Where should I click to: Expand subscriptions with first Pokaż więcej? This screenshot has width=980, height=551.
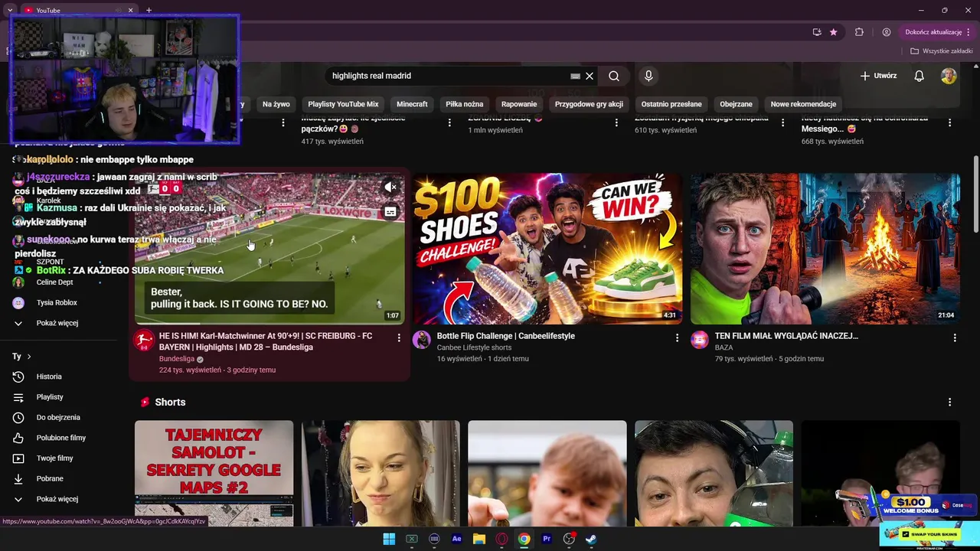pyautogui.click(x=57, y=323)
